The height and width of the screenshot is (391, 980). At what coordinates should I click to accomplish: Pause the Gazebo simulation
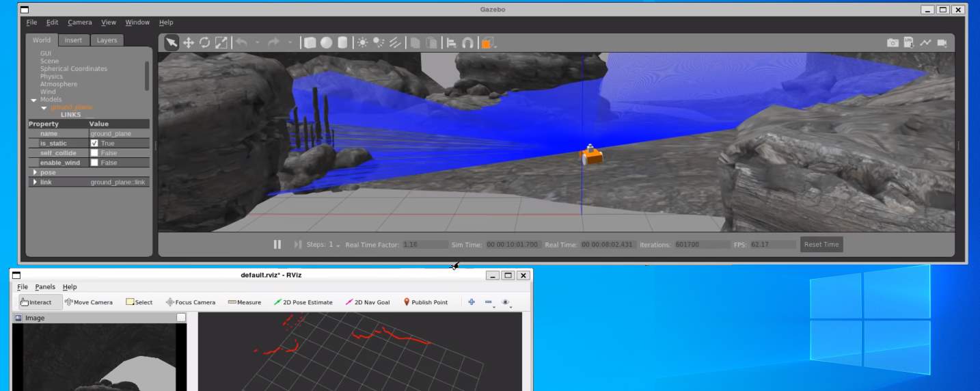(277, 244)
